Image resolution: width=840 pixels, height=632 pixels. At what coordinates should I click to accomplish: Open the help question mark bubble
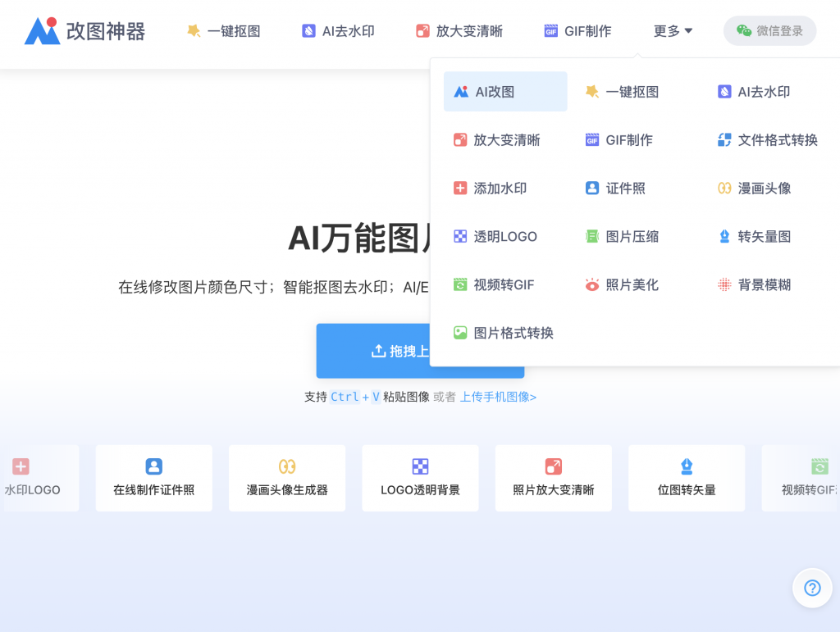pos(812,588)
